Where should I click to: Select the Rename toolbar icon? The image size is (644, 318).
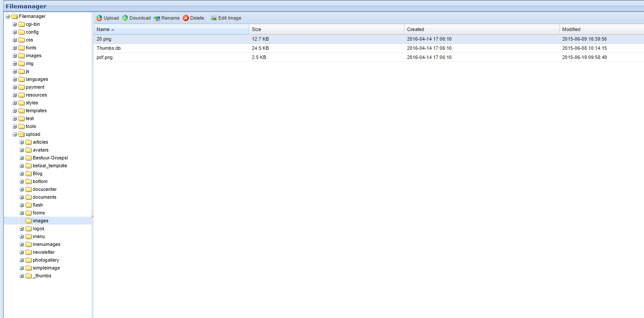(x=157, y=18)
